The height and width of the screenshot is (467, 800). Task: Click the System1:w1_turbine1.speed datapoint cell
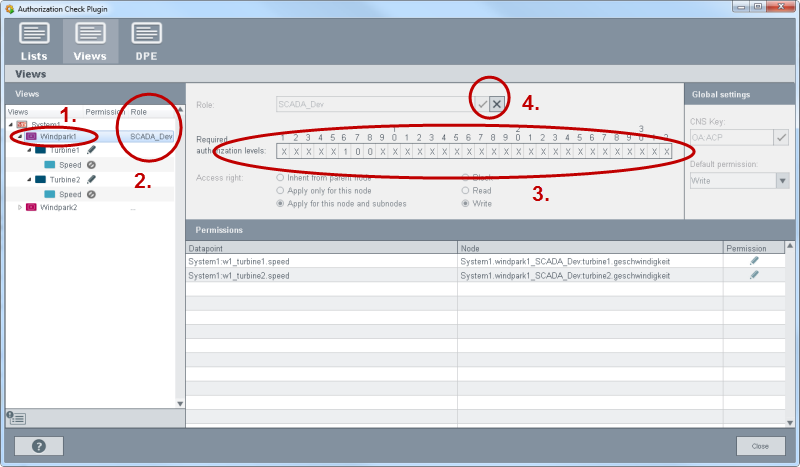coord(321,261)
